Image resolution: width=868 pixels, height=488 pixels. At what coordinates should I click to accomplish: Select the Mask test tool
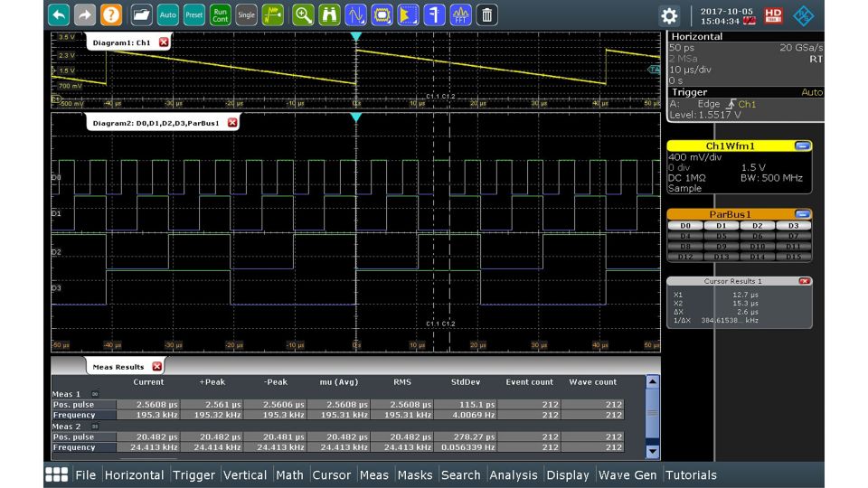(382, 15)
